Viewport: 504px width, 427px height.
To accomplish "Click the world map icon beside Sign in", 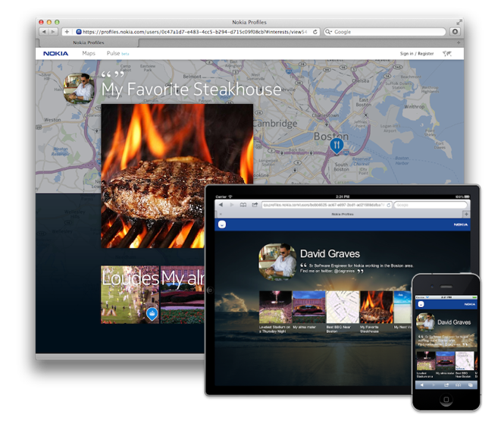I will tap(447, 53).
